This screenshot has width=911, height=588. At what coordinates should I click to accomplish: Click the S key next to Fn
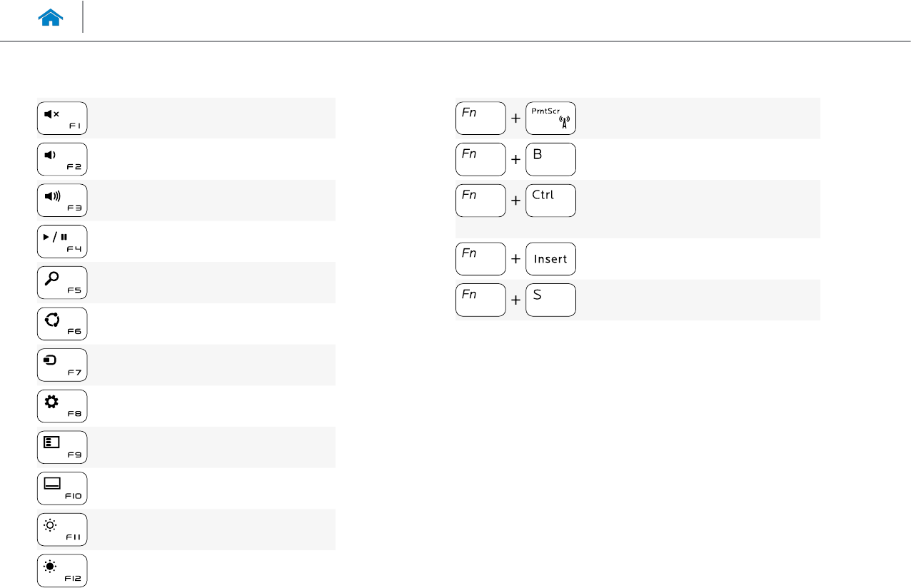550,300
